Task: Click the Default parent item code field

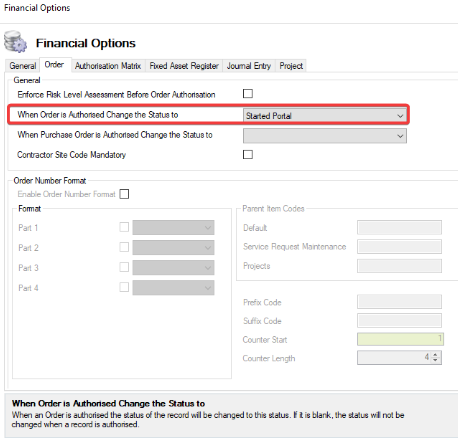Action: (399, 228)
